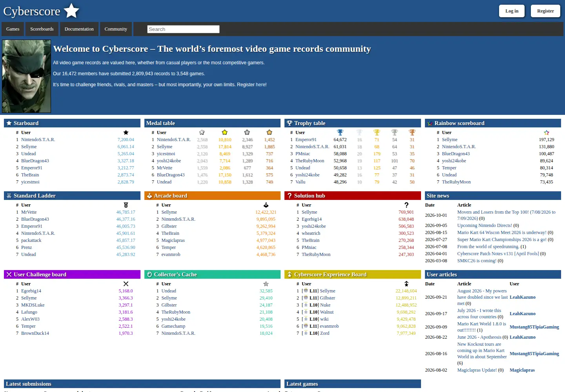Click the black star column icon in Starboard

[126, 132]
